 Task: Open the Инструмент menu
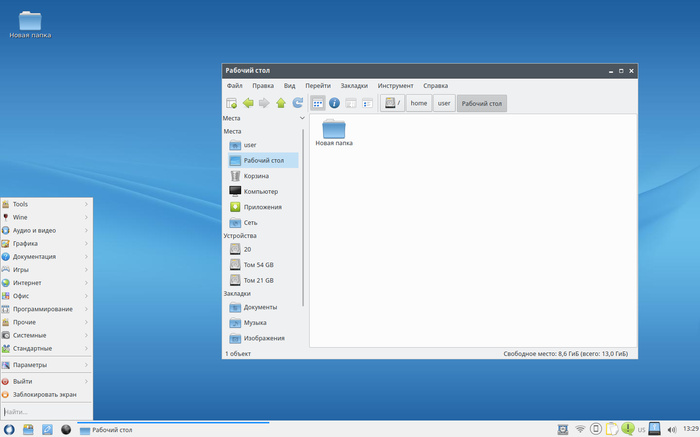pyautogui.click(x=395, y=86)
